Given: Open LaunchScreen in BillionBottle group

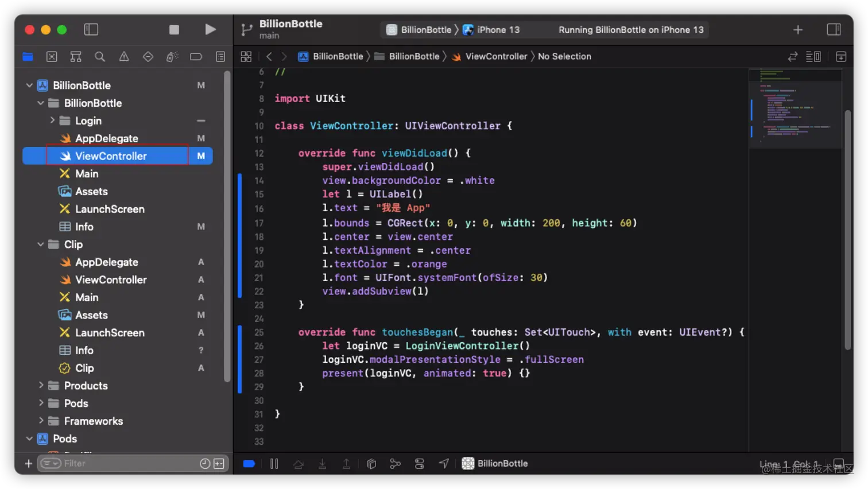Looking at the screenshot, I should coord(110,209).
